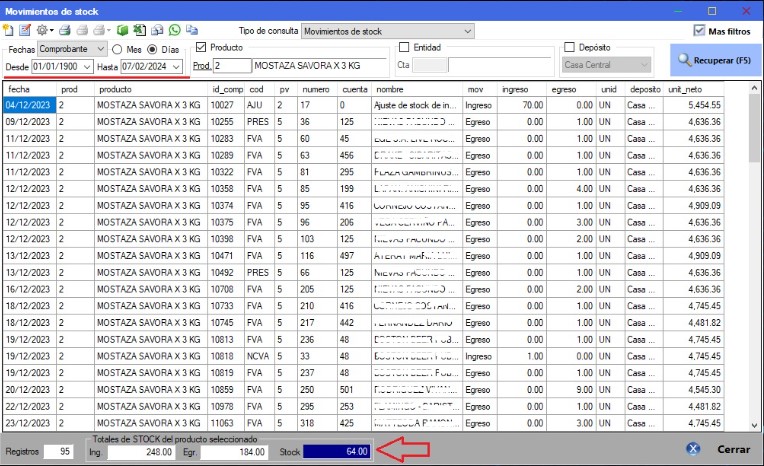Click the unit_neto cell 4,545.30
764x466 pixels.
(693, 389)
